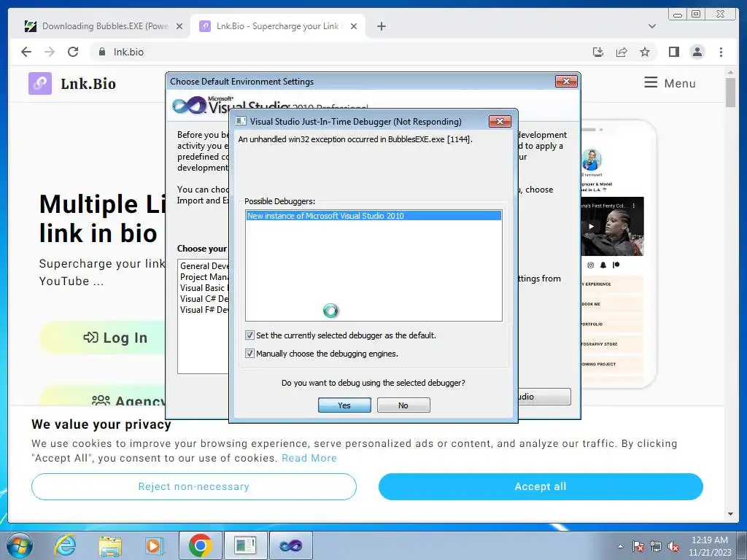The height and width of the screenshot is (560, 747).
Task: Click the muted volume tray icon
Action: pos(673,546)
